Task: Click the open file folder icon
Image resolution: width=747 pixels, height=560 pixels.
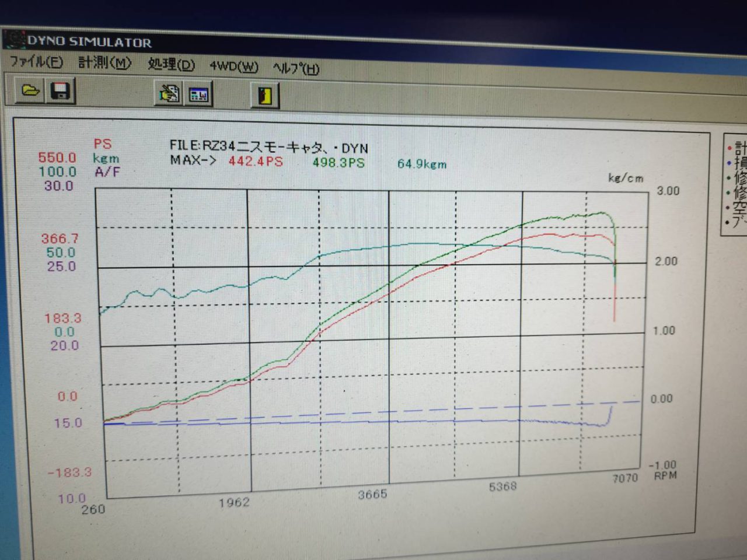Action: coord(30,90)
